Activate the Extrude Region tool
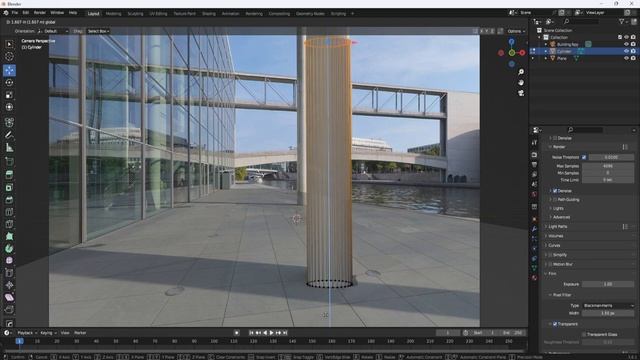Screen dimensions: 640x360 (9, 175)
